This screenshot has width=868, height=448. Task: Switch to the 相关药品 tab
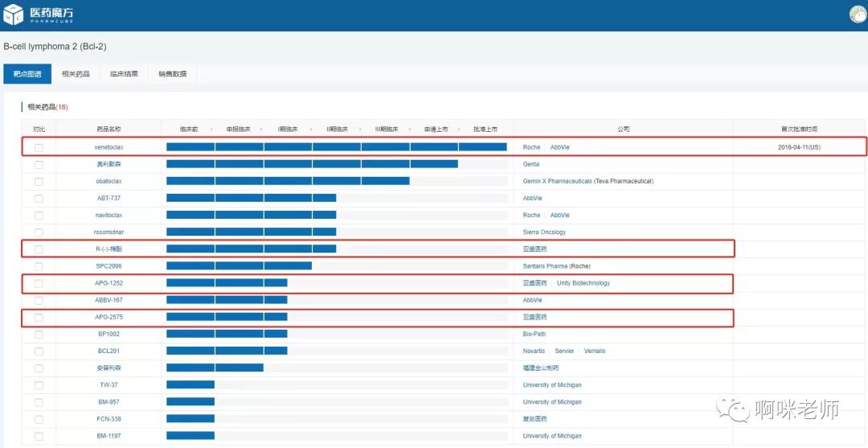click(x=76, y=74)
